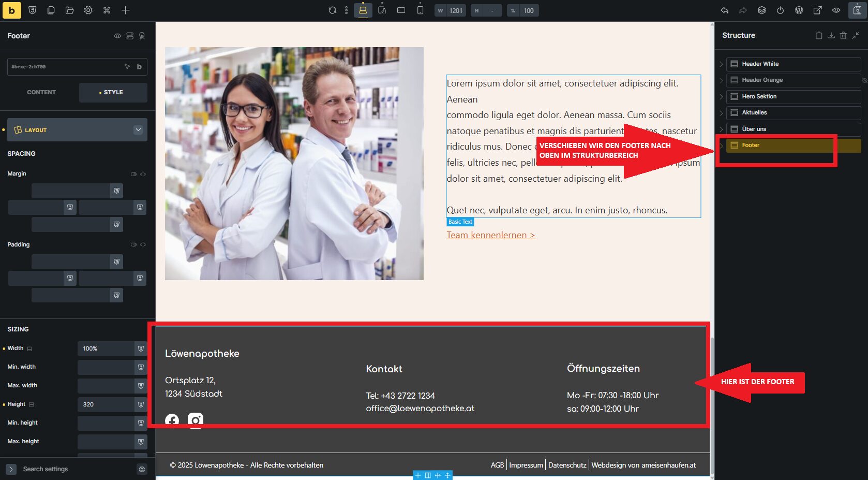Open the WordPress dashboard icon

tap(799, 10)
